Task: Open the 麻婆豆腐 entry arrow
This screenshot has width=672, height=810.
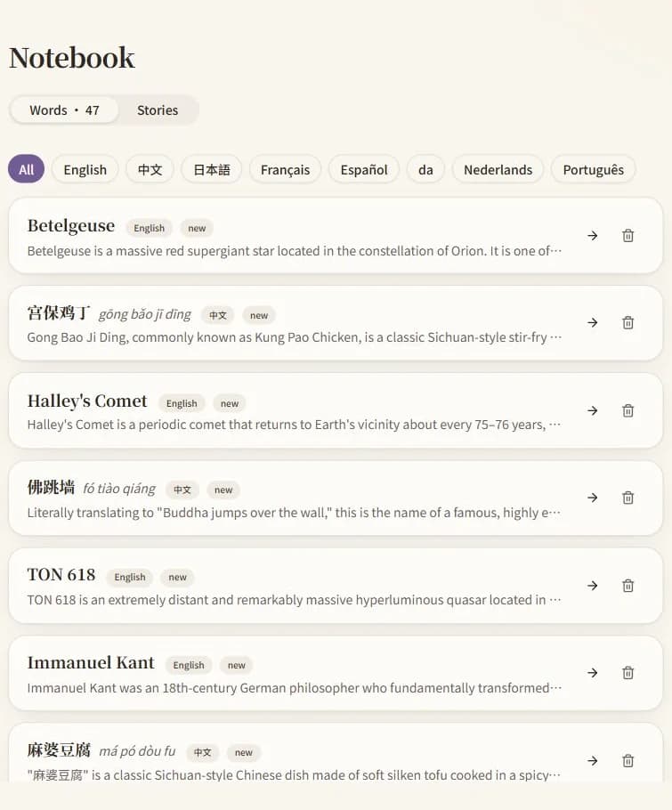Action: (593, 760)
